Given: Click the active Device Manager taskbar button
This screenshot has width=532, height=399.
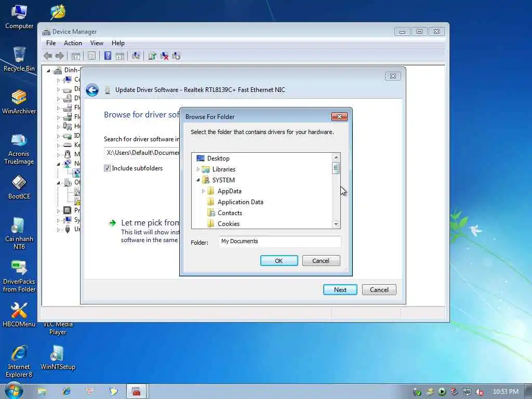Looking at the screenshot, I should (x=137, y=391).
